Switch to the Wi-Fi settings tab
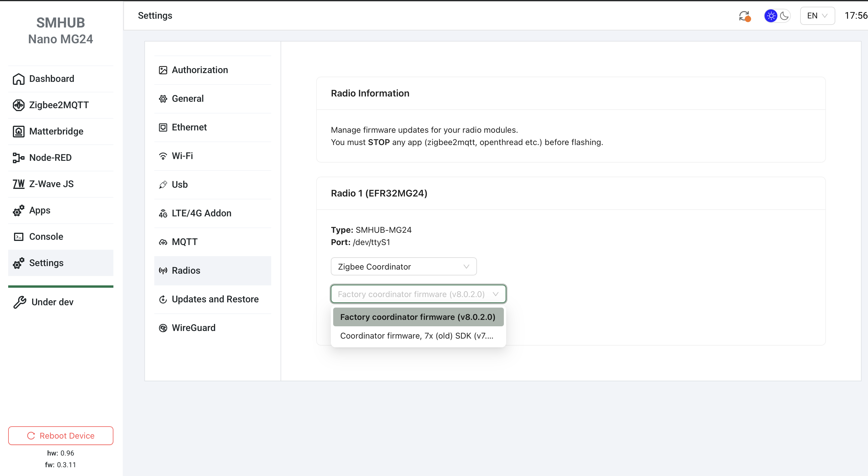The height and width of the screenshot is (476, 868). pyautogui.click(x=213, y=156)
